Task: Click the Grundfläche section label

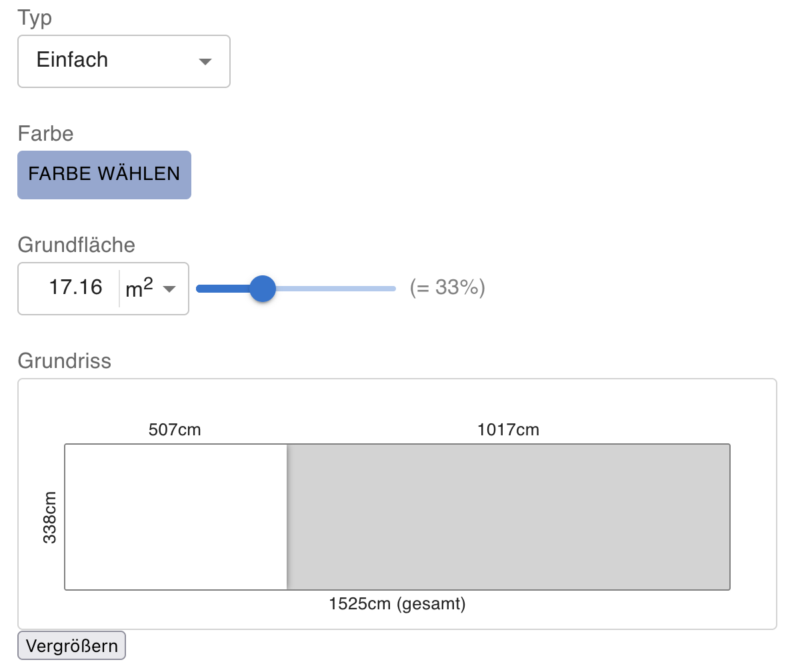Action: pyautogui.click(x=77, y=245)
